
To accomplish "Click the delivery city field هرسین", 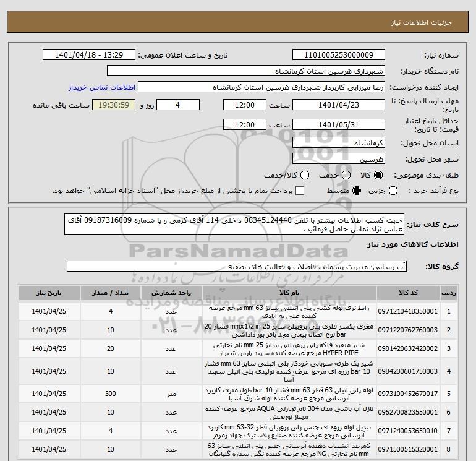I will click(339, 158).
